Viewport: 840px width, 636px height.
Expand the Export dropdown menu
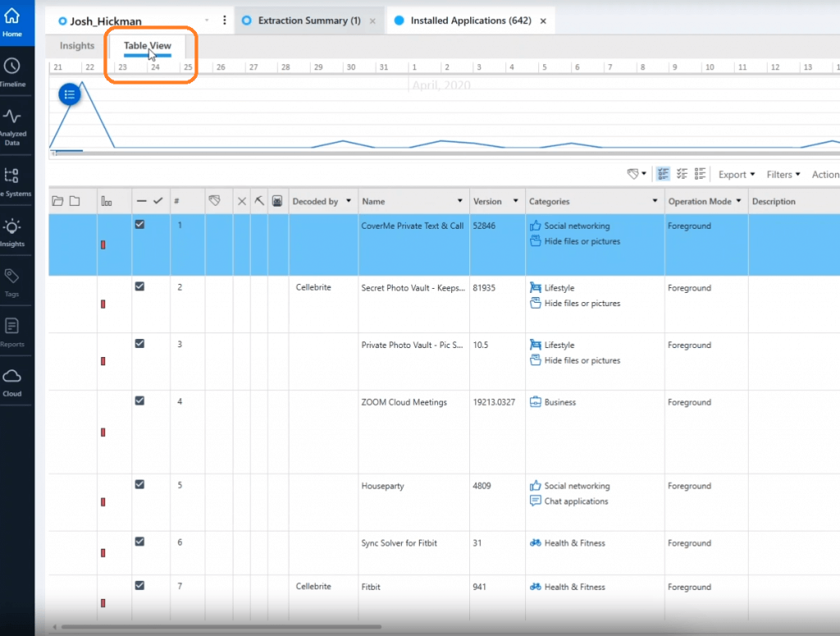[x=732, y=174]
